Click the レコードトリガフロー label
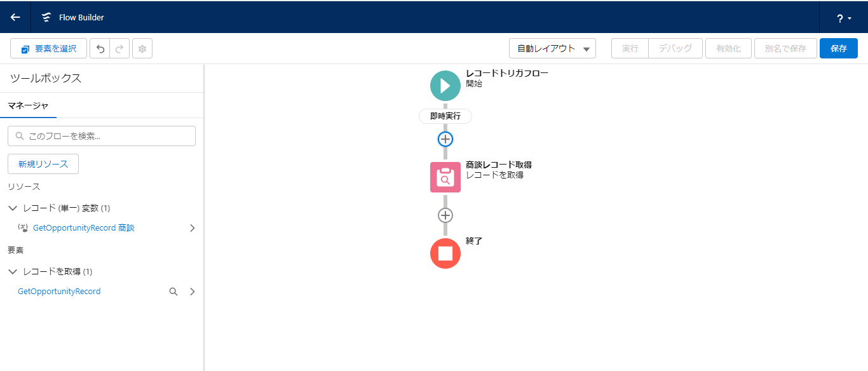The image size is (868, 371). [507, 73]
